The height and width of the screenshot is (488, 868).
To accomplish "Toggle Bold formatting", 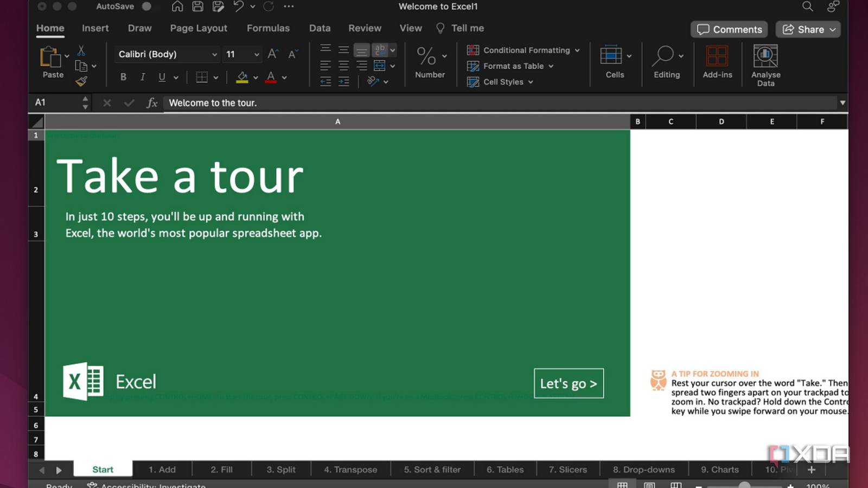I will click(x=123, y=78).
